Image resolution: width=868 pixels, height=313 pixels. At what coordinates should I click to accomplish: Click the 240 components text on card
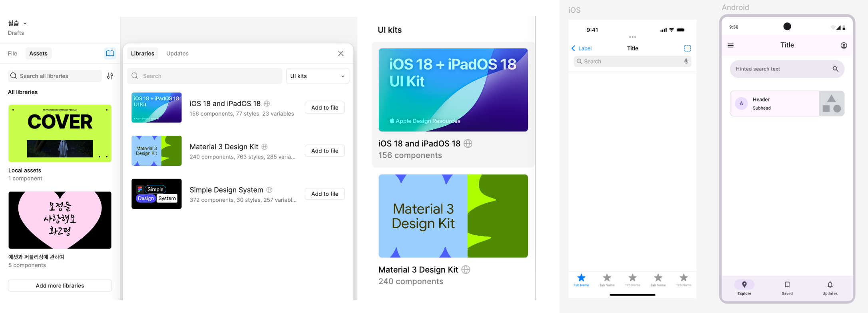411,281
